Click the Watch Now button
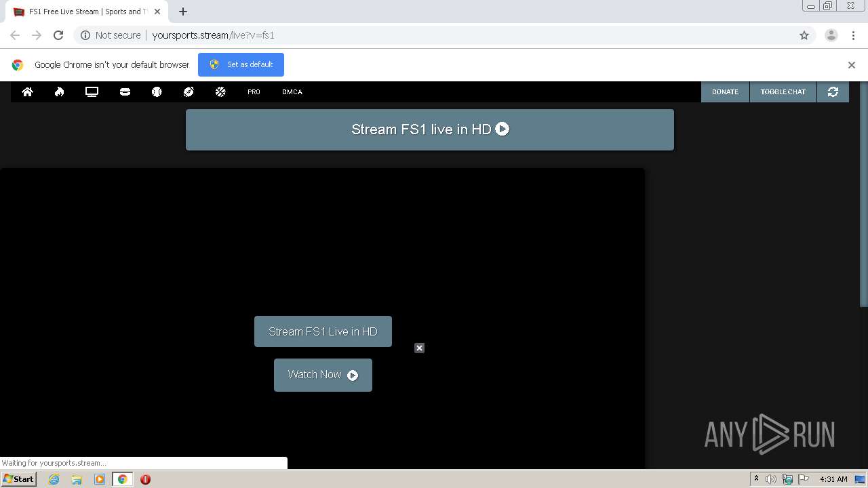The height and width of the screenshot is (488, 868). tap(323, 375)
